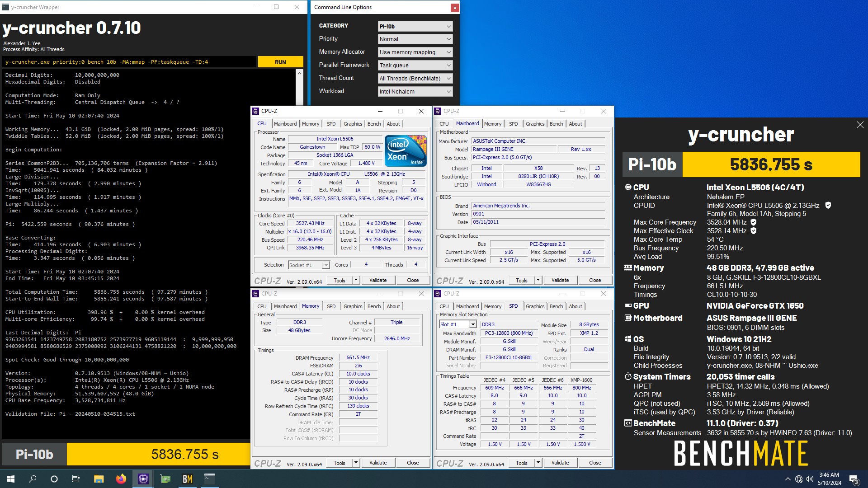
Task: Expand the Memory Allocator dropdown
Action: (415, 52)
